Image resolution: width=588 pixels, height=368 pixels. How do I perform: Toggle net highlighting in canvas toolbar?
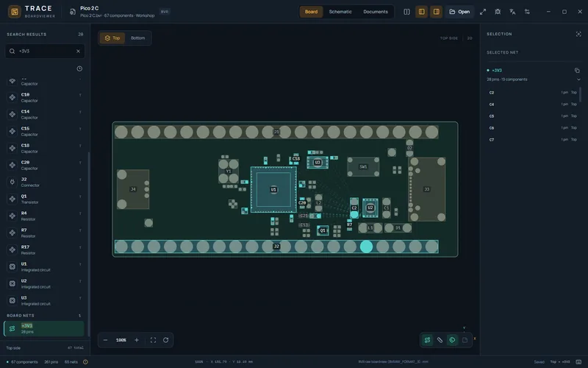[427, 340]
